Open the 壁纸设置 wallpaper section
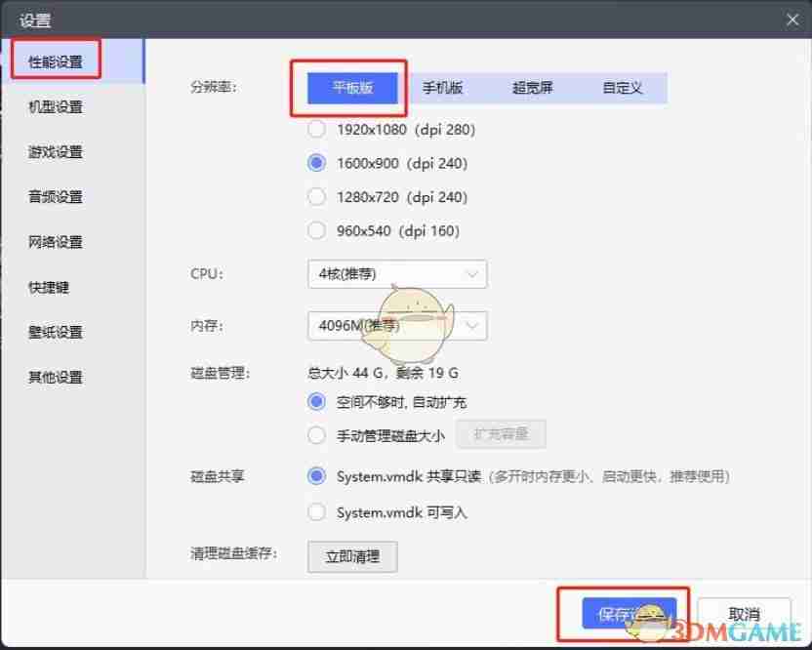The image size is (812, 650). click(x=59, y=332)
